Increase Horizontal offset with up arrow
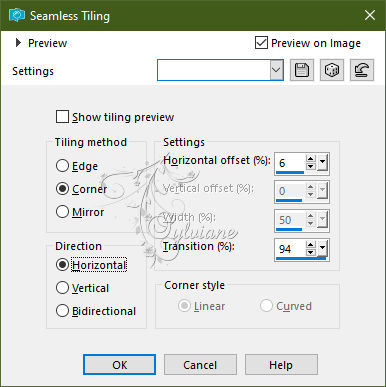Screen dimensions: 386x387 (311, 159)
